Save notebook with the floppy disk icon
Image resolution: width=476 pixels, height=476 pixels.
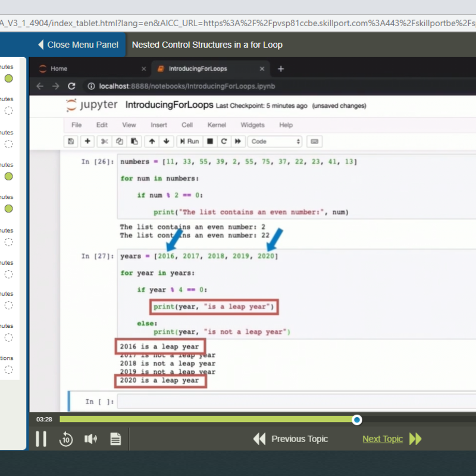71,142
